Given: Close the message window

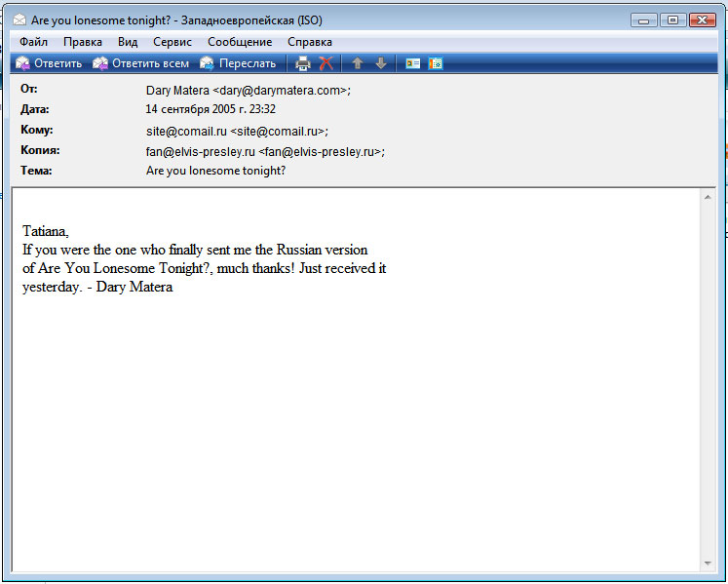Looking at the screenshot, I should [703, 20].
